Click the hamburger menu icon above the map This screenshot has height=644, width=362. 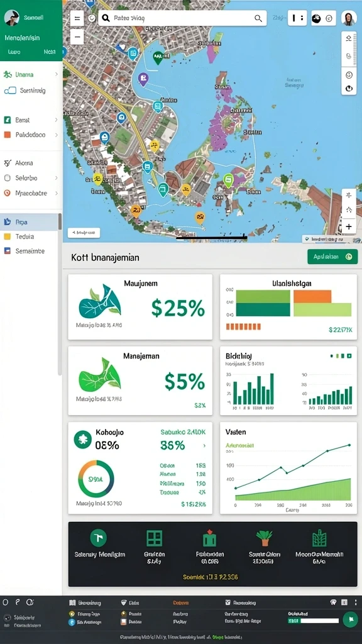[77, 18]
